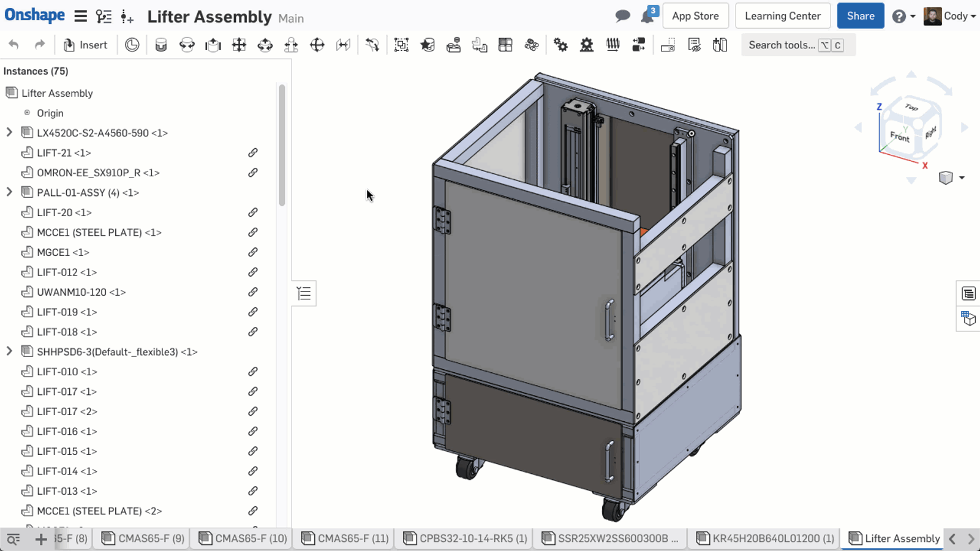Open the comments speech bubble icon
The height and width of the screenshot is (551, 980).
(x=622, y=16)
